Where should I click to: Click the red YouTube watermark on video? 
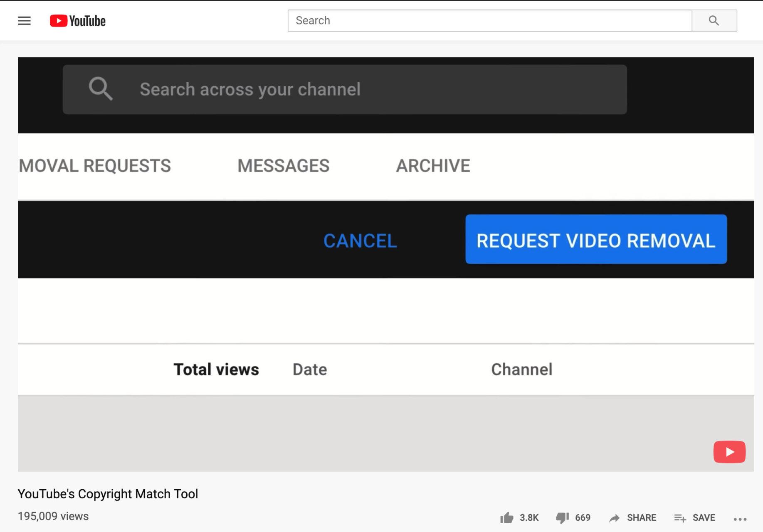tap(729, 452)
